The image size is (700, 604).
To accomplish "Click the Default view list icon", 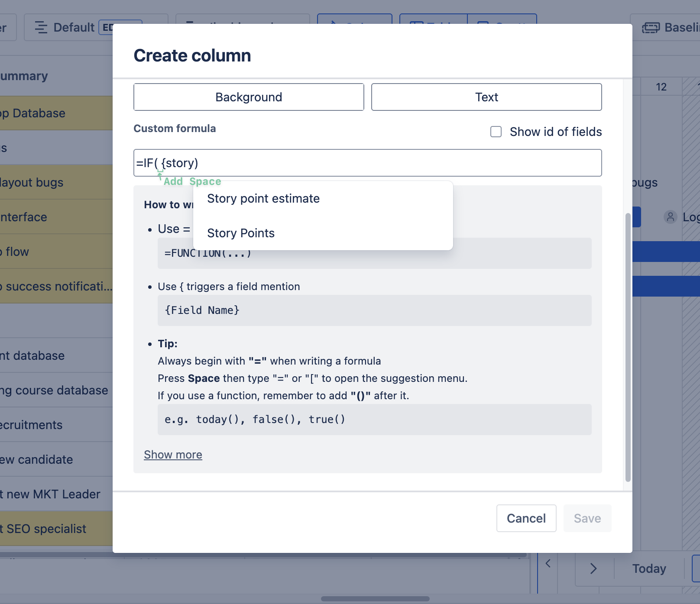I will click(41, 28).
